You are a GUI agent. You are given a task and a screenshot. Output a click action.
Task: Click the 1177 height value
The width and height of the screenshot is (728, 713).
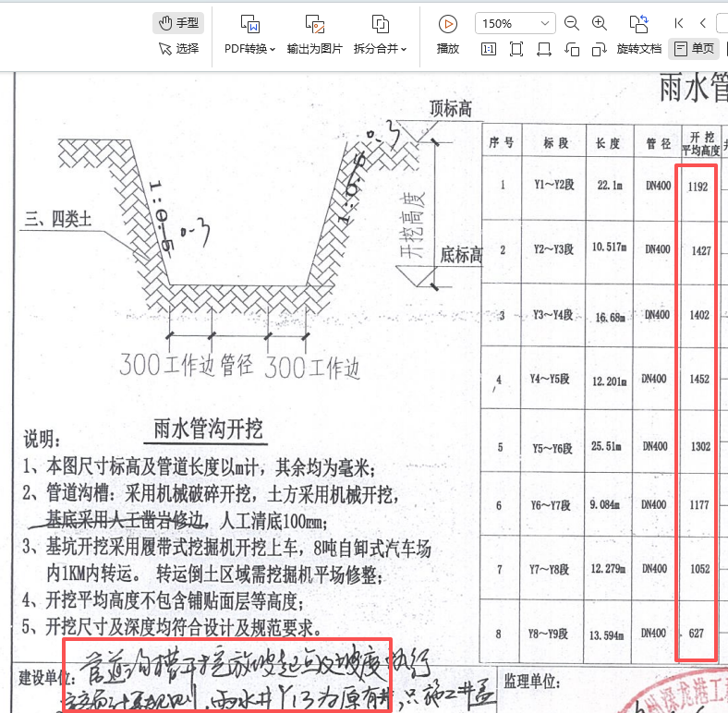click(699, 504)
